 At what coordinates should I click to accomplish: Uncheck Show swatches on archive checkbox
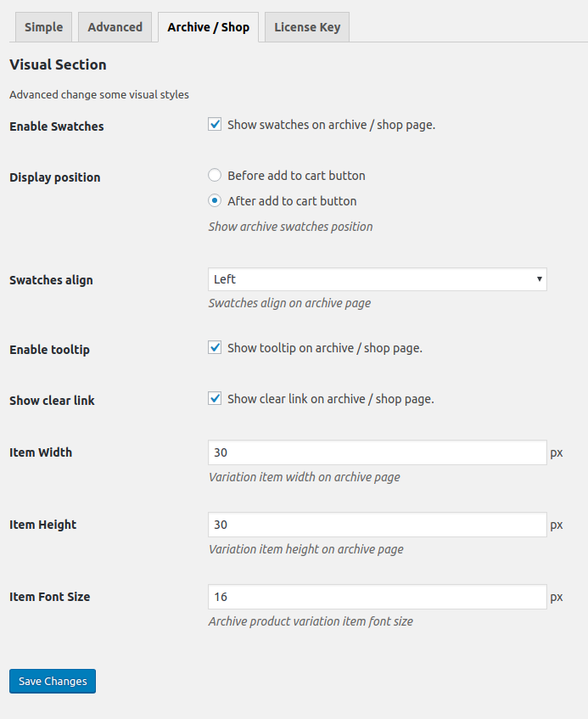coord(215,124)
